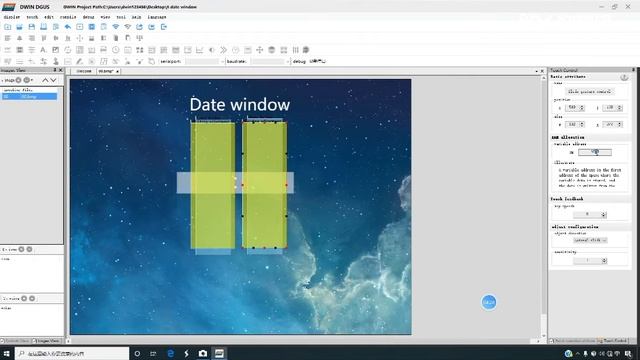The width and height of the screenshot is (640, 360).
Task: Select the right yellow slide control on canvas
Action: click(x=264, y=185)
